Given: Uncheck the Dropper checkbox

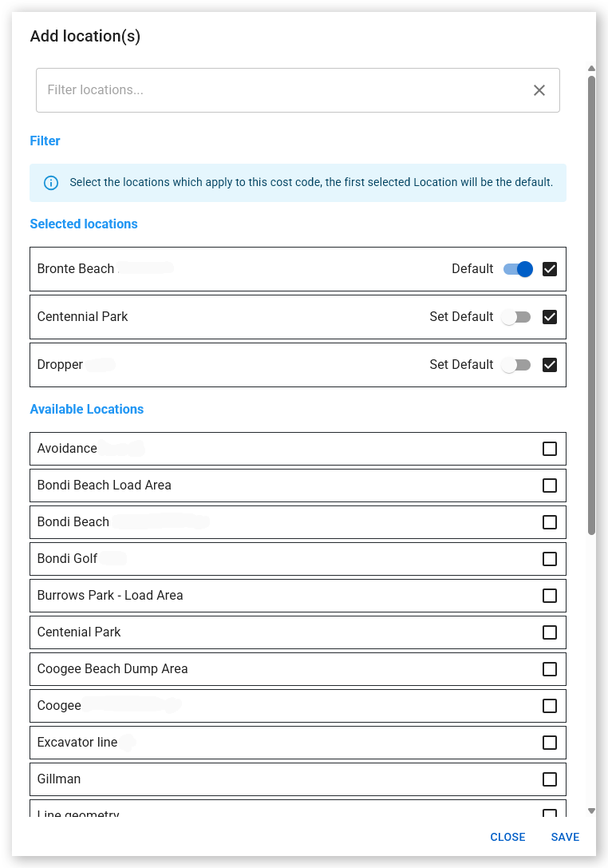Looking at the screenshot, I should click(550, 366).
